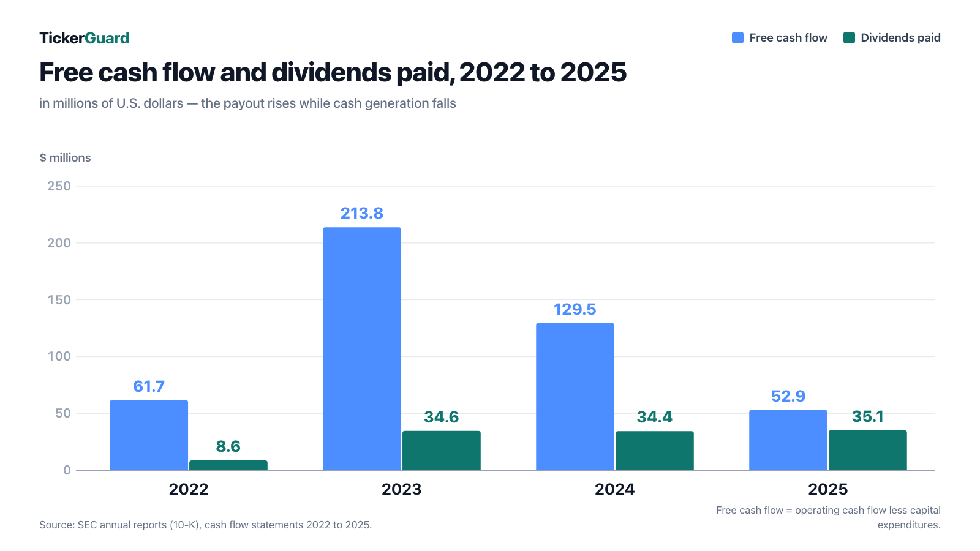
Task: Click the 100 y-axis tick label
Action: pyautogui.click(x=59, y=356)
